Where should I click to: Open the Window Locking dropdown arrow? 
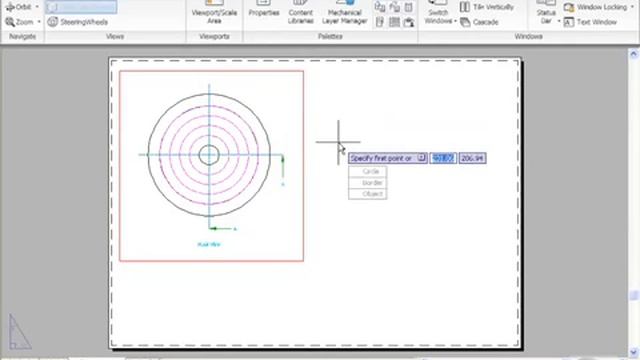(x=632, y=7)
